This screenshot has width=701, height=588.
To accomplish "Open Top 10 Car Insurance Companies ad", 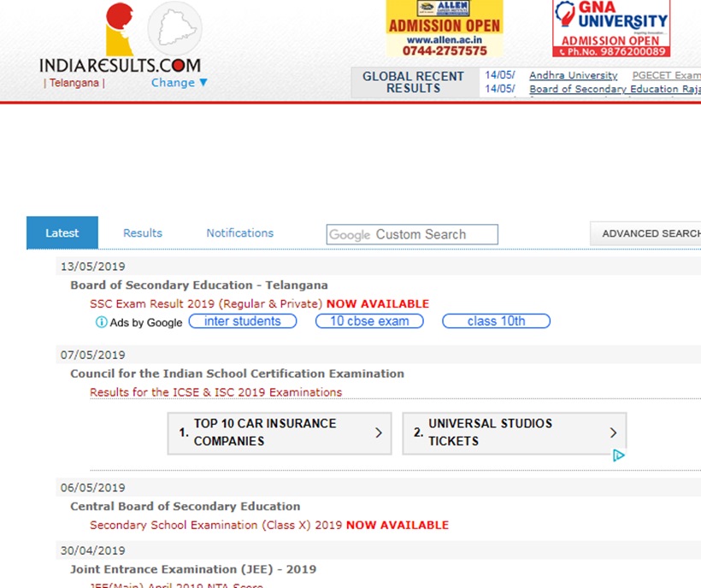I will click(280, 433).
